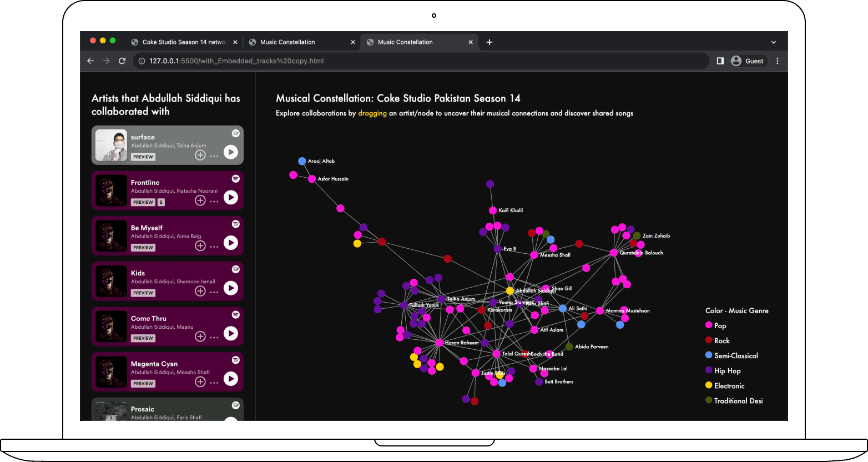Screen dimensions: 868x462
Task: Click the Hip Hop legend swatch
Action: click(x=709, y=370)
